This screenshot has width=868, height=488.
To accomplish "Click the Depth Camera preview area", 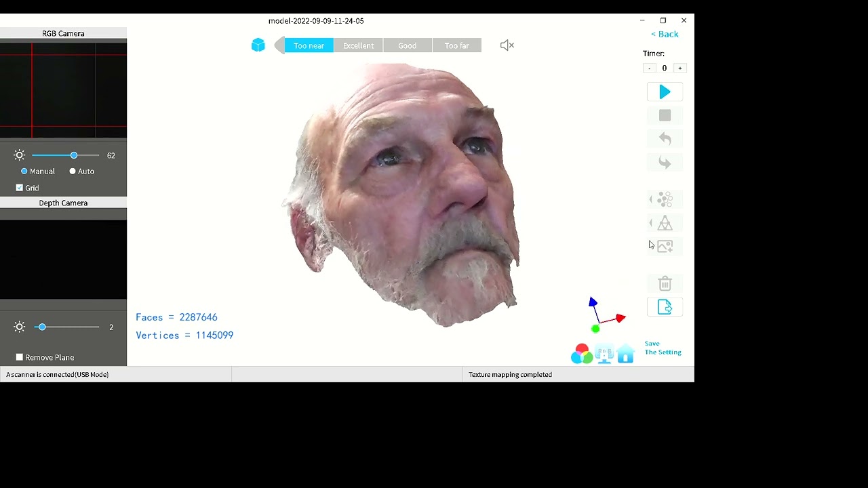I will (63, 260).
